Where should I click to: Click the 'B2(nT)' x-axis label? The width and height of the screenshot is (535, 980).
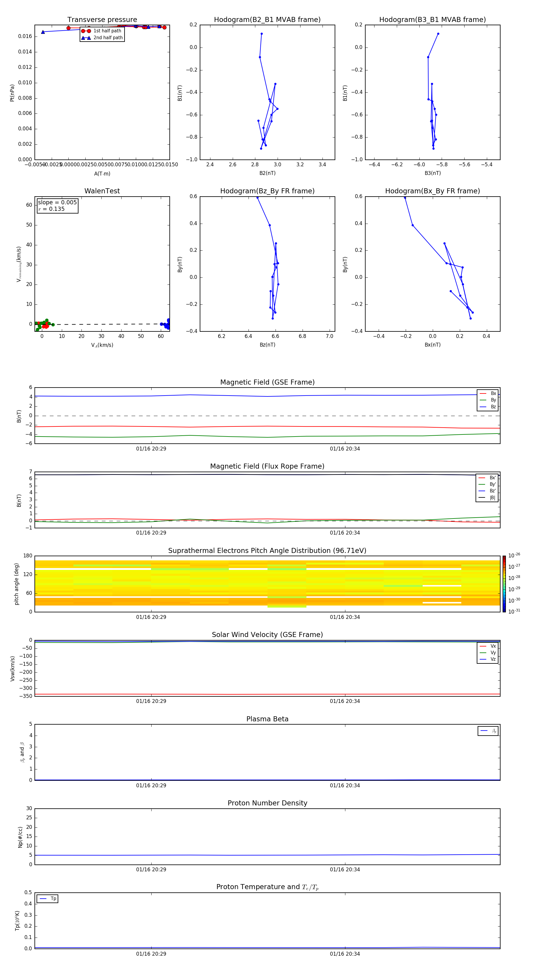267,173
